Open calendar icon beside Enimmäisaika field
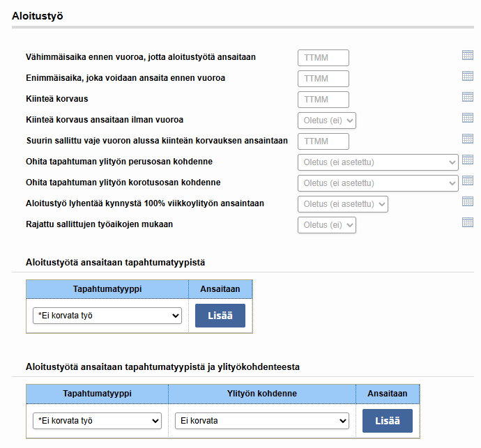The height and width of the screenshot is (448, 481). pyautogui.click(x=468, y=76)
